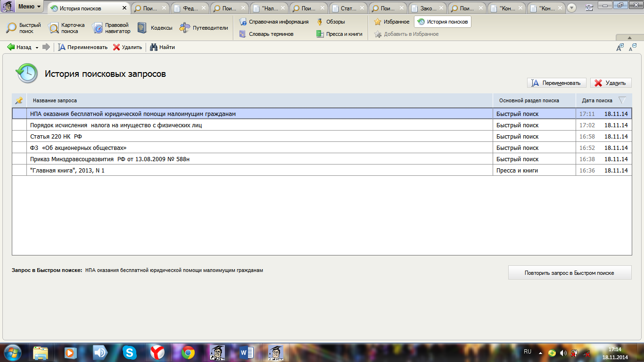Image resolution: width=644 pixels, height=362 pixels.
Task: Open Правовой навигатор
Action: pyautogui.click(x=111, y=28)
